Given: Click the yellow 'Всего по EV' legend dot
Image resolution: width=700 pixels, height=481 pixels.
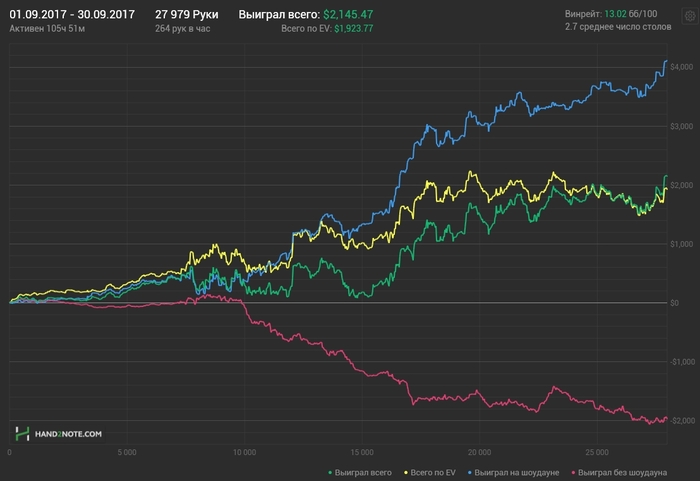Looking at the screenshot, I should (406, 470).
